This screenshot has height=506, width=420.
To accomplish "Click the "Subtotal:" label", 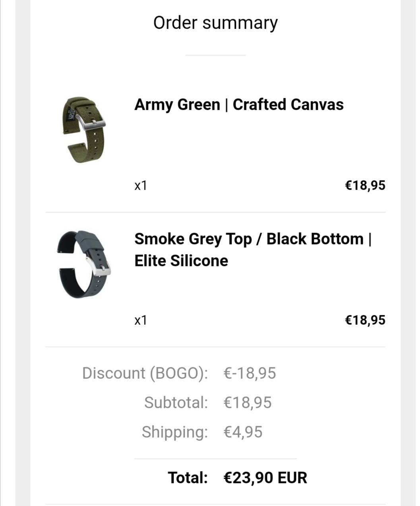I will [x=176, y=403].
